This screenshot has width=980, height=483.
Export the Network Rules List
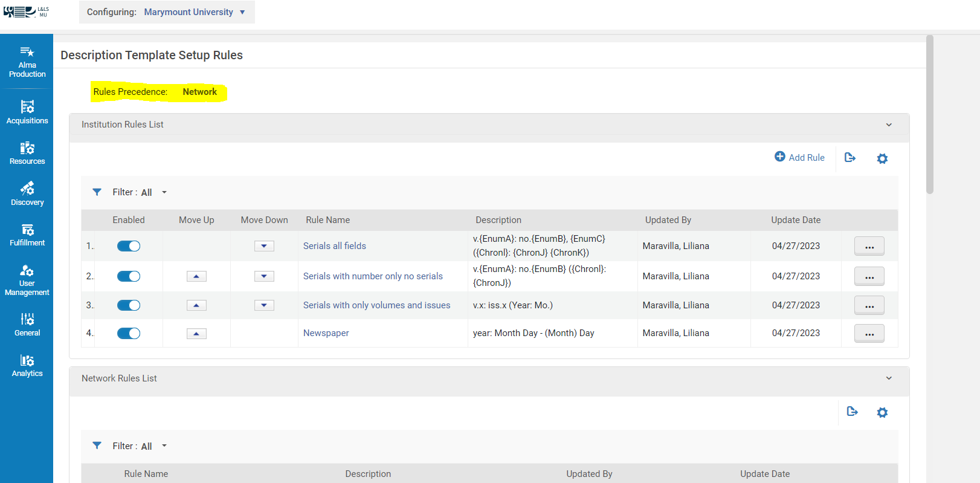tap(852, 412)
